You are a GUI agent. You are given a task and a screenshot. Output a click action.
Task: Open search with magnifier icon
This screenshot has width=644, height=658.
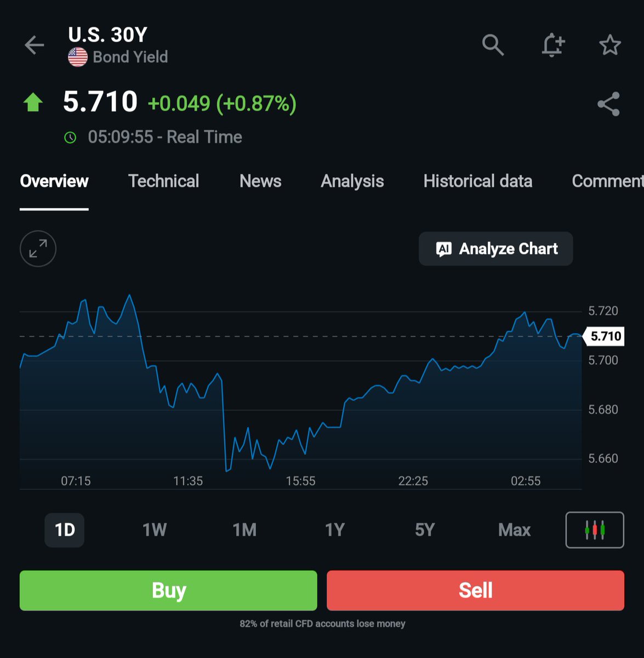click(493, 44)
